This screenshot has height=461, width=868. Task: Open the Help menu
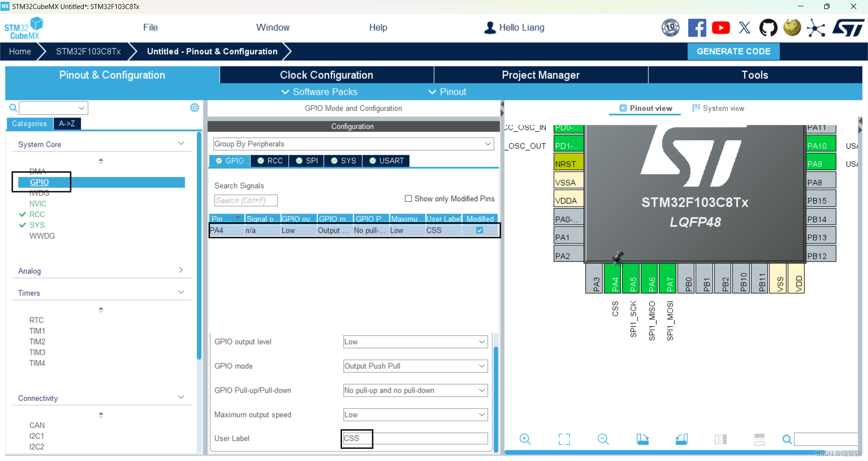tap(378, 28)
